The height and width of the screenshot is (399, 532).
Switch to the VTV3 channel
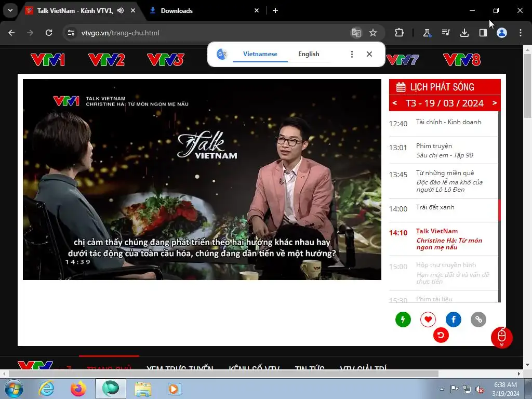pyautogui.click(x=166, y=60)
